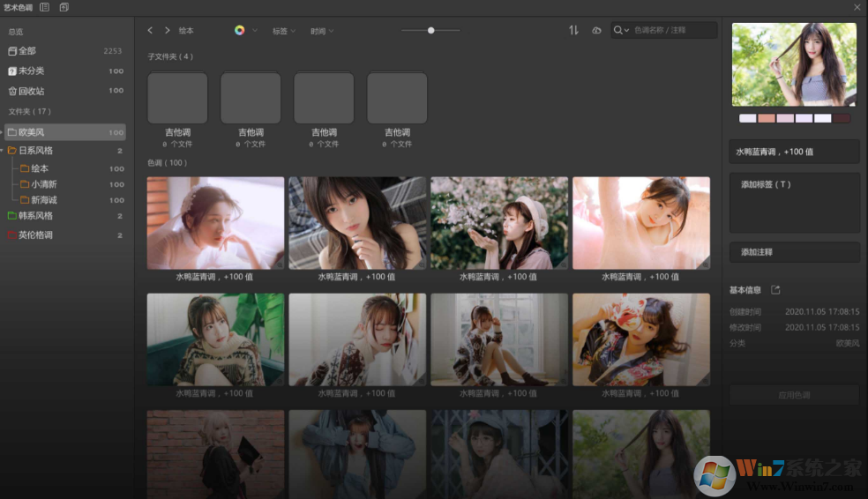
Task: Click export icon beside 基本信息
Action: 775,290
